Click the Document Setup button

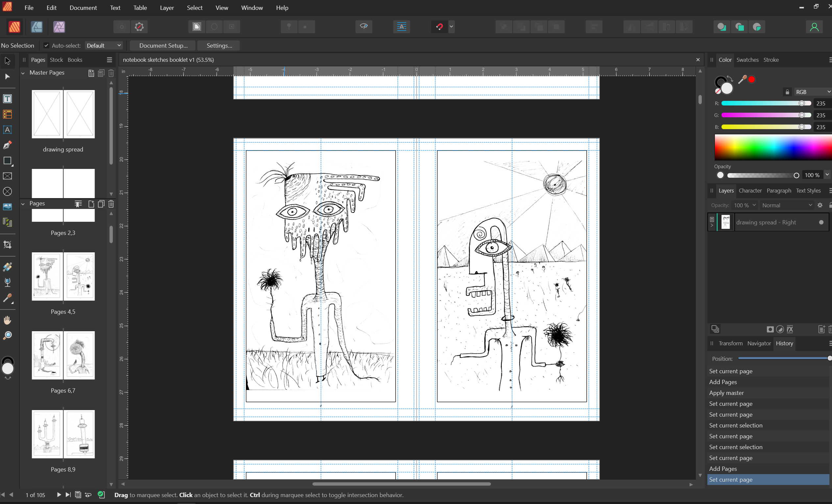(163, 46)
